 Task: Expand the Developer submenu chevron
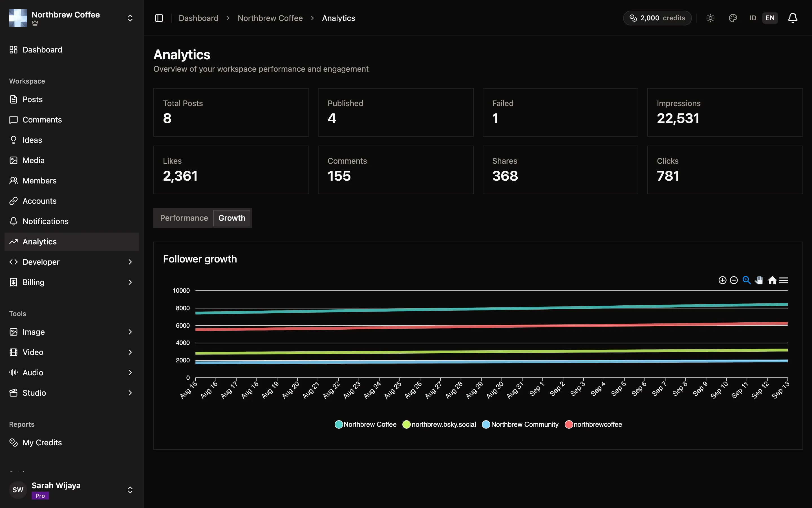click(130, 262)
